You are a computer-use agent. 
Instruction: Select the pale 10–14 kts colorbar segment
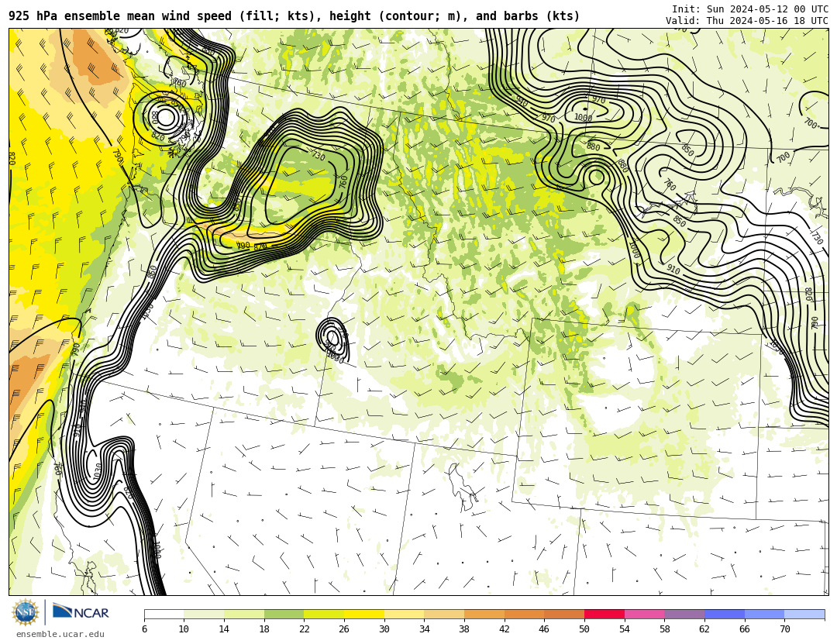(x=204, y=614)
